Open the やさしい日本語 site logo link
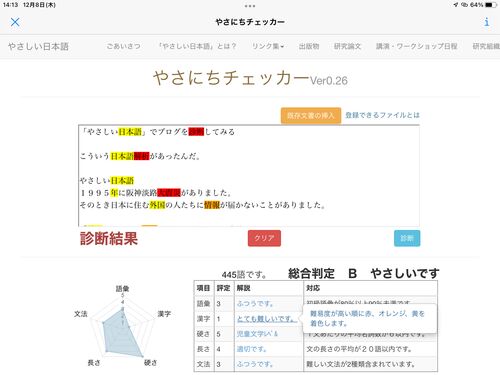Viewport: 500px width, 375px height. [38, 46]
